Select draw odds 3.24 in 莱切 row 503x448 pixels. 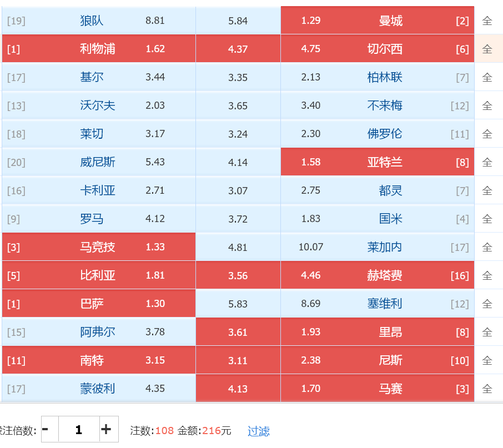point(238,134)
